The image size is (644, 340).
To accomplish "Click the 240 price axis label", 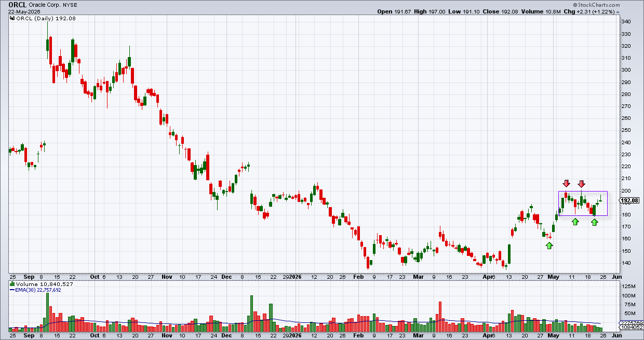I will tap(626, 142).
